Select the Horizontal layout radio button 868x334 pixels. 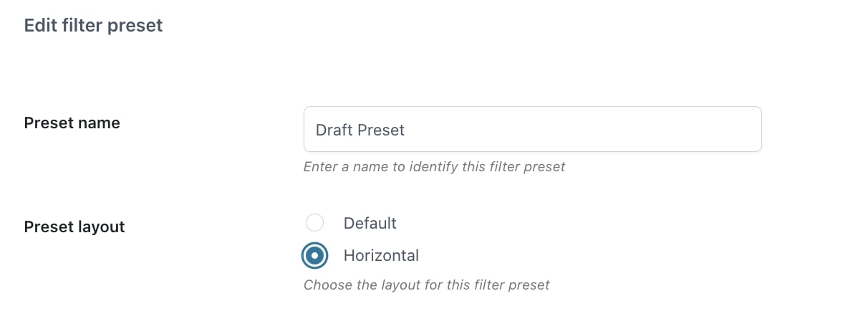[x=314, y=255]
